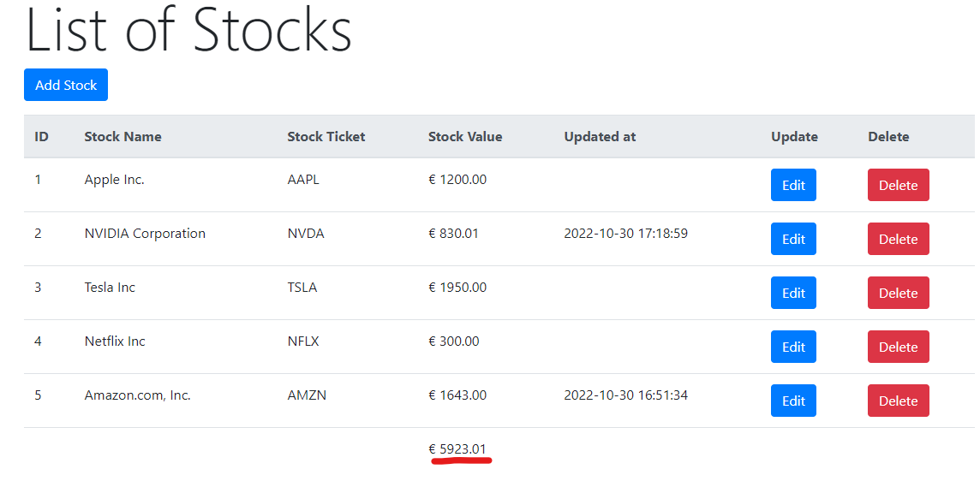Image resolution: width=980 pixels, height=481 pixels.
Task: Open Edit for Netflix Inc
Action: [x=793, y=347]
